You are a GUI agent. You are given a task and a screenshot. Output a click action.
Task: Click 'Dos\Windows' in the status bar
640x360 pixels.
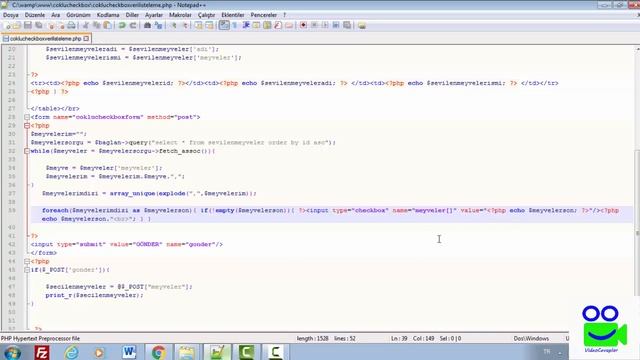(531, 338)
